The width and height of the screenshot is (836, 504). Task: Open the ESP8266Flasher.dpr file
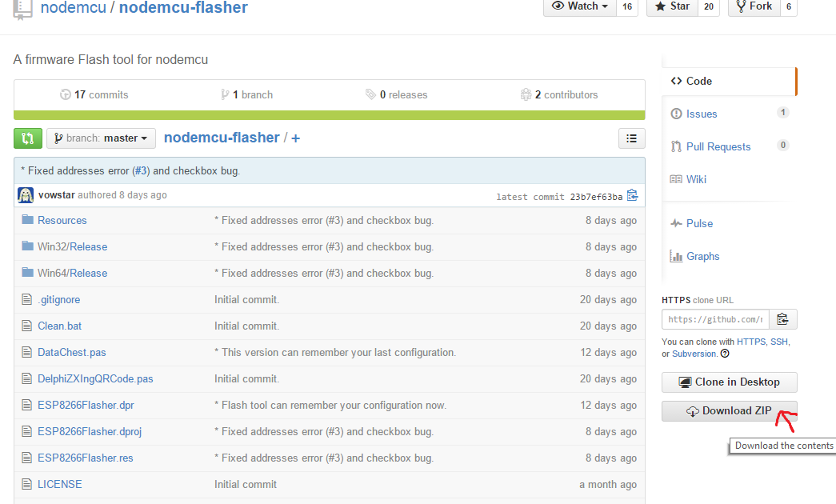coord(86,405)
